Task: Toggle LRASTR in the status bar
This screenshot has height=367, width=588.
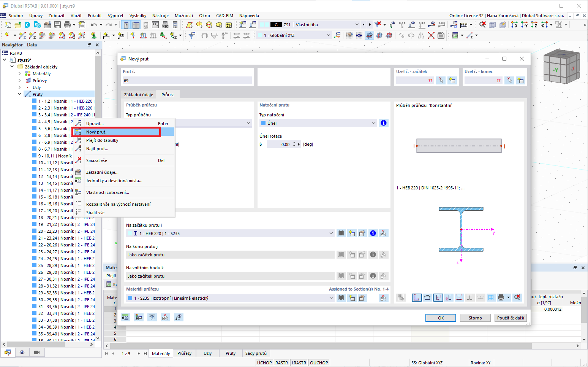Action: pos(299,363)
